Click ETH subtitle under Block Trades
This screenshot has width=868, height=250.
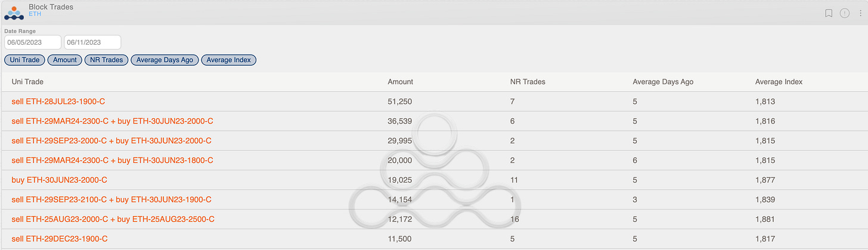coord(35,14)
